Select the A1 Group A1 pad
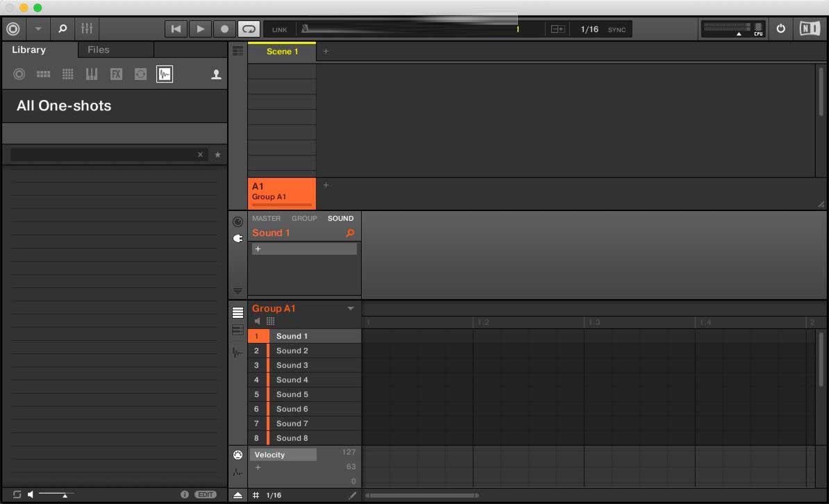 282,193
